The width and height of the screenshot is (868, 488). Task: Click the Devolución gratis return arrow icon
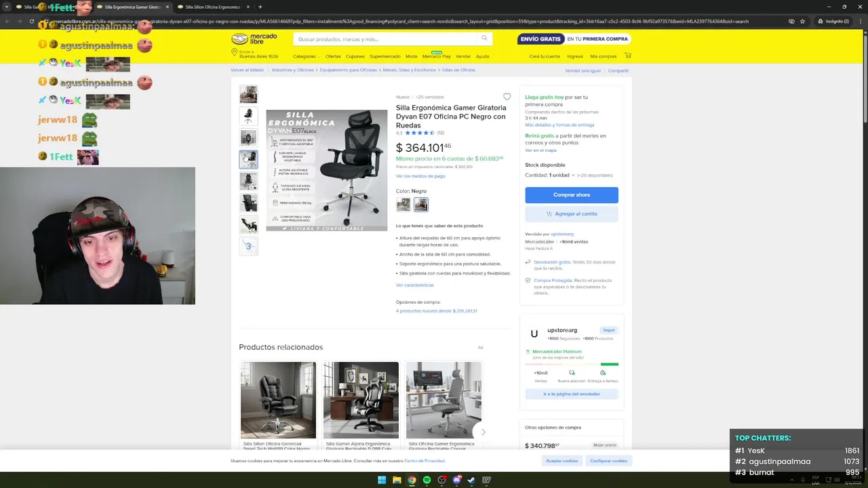528,262
